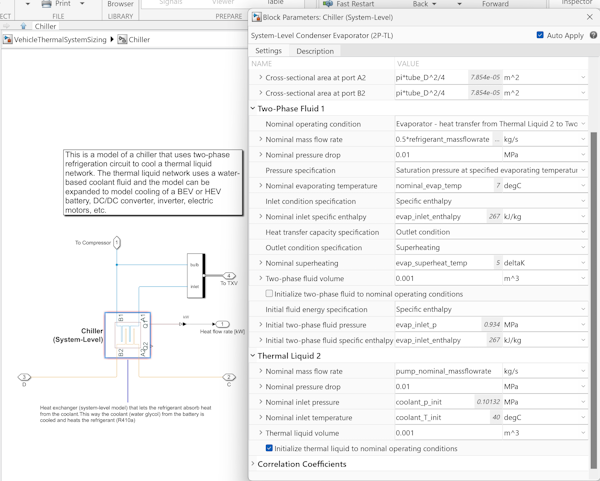
Task: Open the Inlet condition specification dropdown
Action: (x=491, y=201)
